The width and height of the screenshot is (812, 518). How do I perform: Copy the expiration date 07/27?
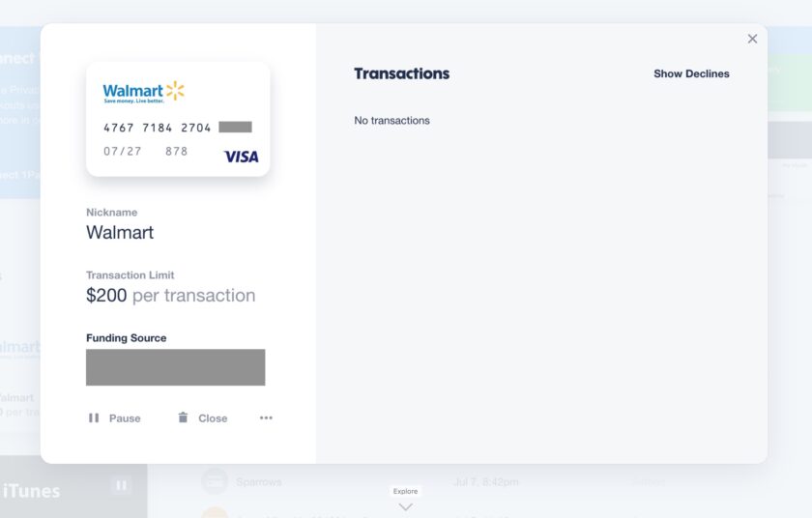122,151
